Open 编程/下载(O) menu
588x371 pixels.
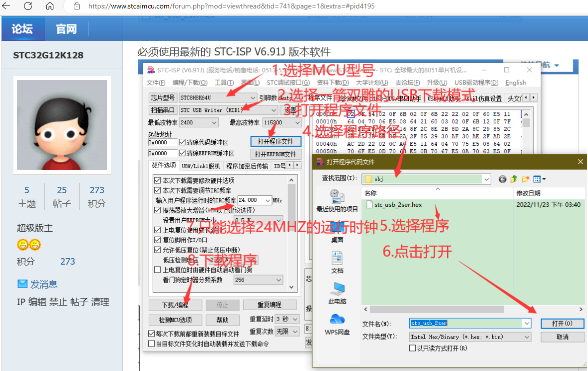click(x=190, y=82)
